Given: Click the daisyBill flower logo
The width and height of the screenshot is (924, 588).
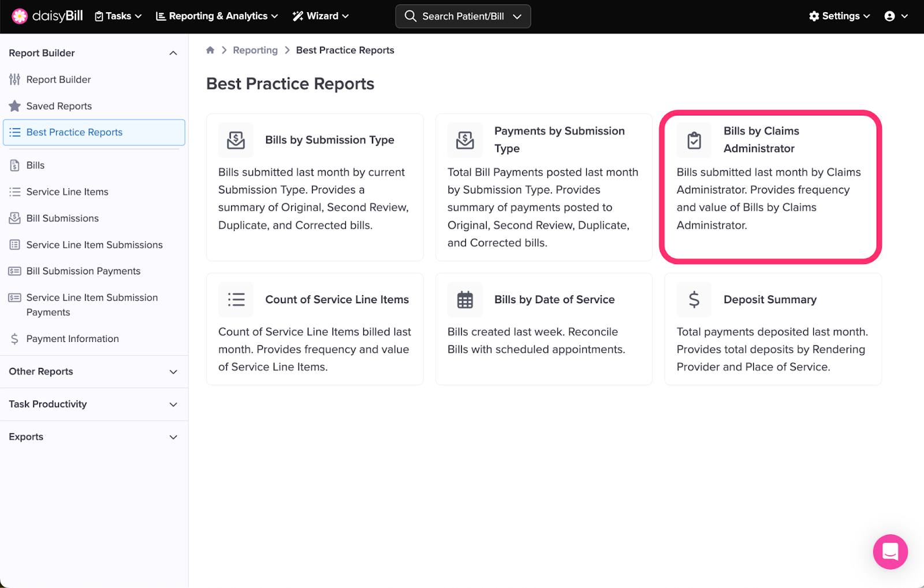Looking at the screenshot, I should pyautogui.click(x=20, y=16).
